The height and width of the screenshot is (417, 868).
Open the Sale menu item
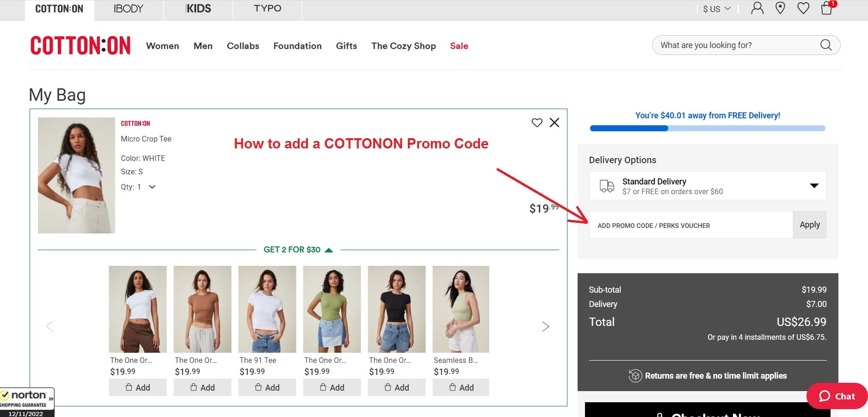(459, 46)
